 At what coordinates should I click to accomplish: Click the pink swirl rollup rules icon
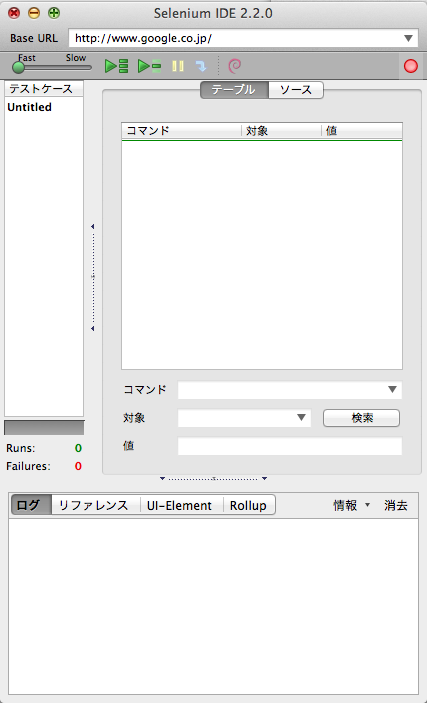click(x=235, y=66)
